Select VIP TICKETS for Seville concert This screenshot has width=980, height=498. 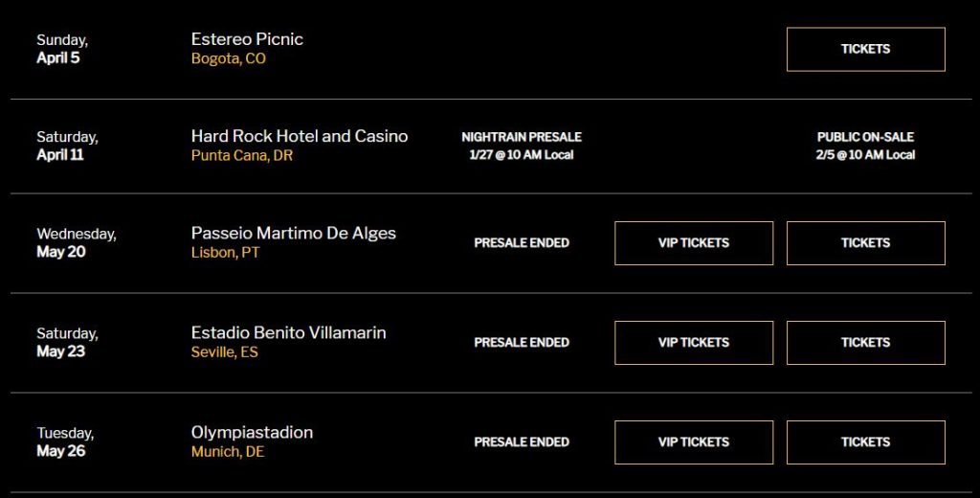[693, 343]
